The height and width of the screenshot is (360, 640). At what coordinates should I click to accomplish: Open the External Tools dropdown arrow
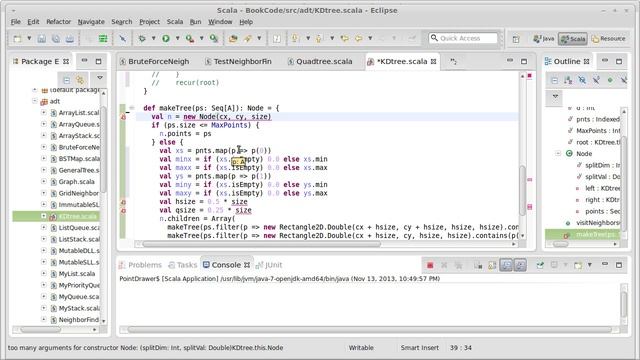click(x=202, y=38)
